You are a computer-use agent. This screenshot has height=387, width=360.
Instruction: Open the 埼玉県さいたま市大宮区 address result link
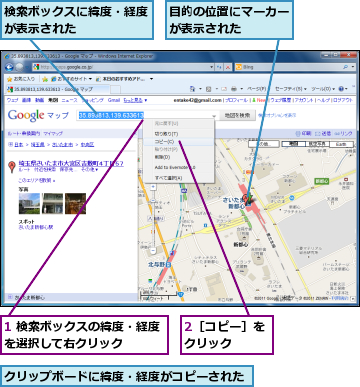coord(71,164)
